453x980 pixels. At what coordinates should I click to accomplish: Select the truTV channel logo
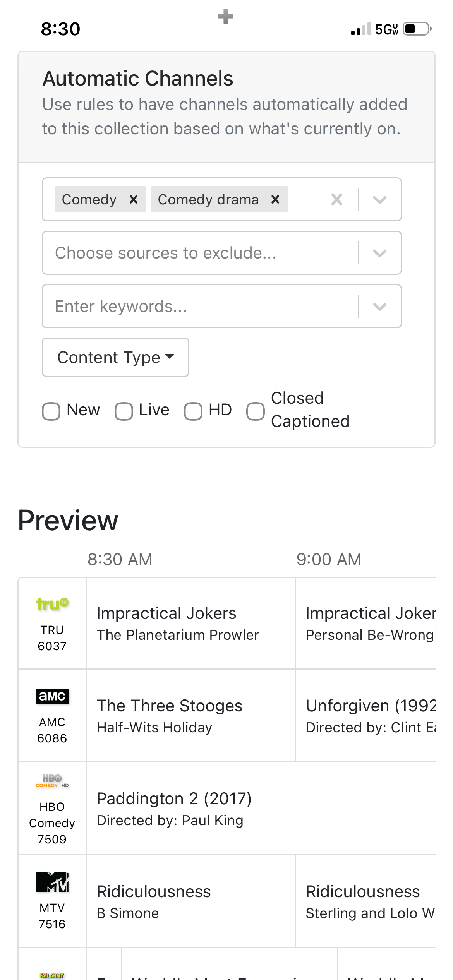52,604
